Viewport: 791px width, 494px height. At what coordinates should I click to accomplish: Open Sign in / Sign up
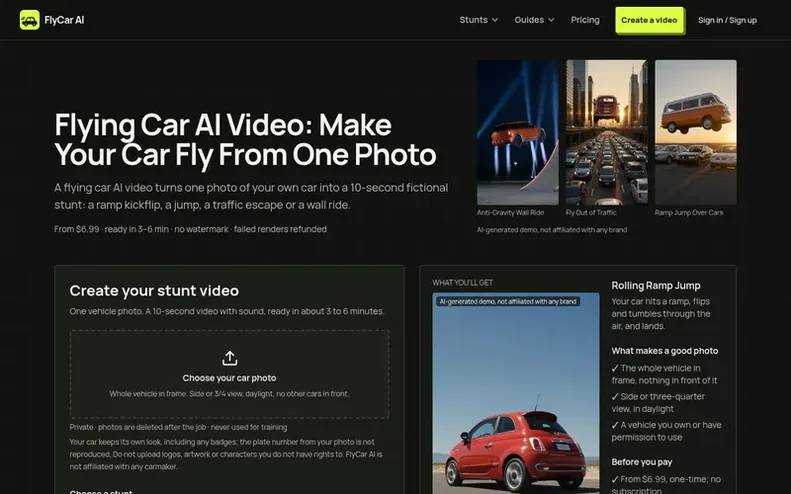coord(727,20)
